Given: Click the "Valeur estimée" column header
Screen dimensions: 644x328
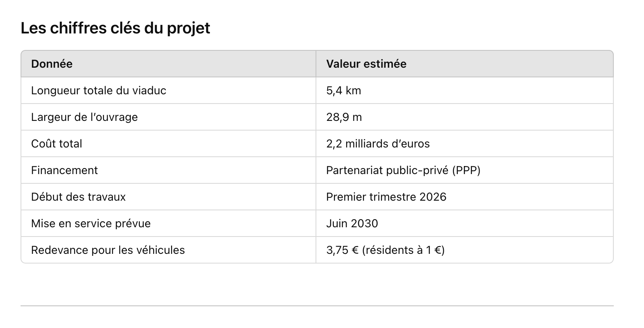Looking at the screenshot, I should [x=366, y=64].
